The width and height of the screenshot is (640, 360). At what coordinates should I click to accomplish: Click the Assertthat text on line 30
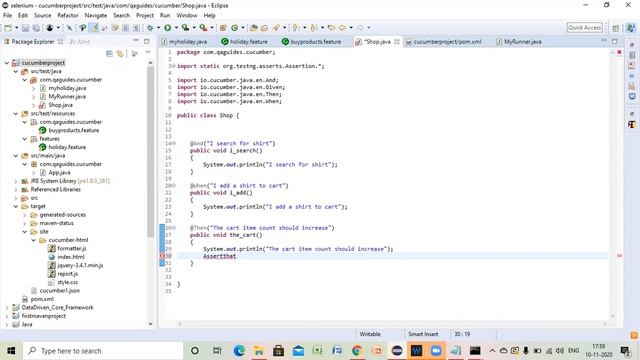220,256
